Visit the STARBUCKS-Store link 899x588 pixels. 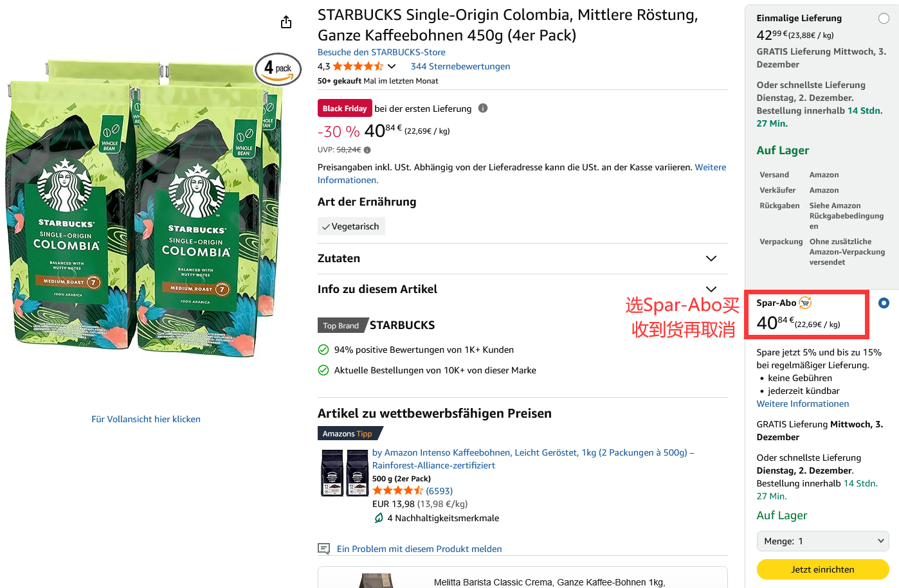pyautogui.click(x=381, y=52)
